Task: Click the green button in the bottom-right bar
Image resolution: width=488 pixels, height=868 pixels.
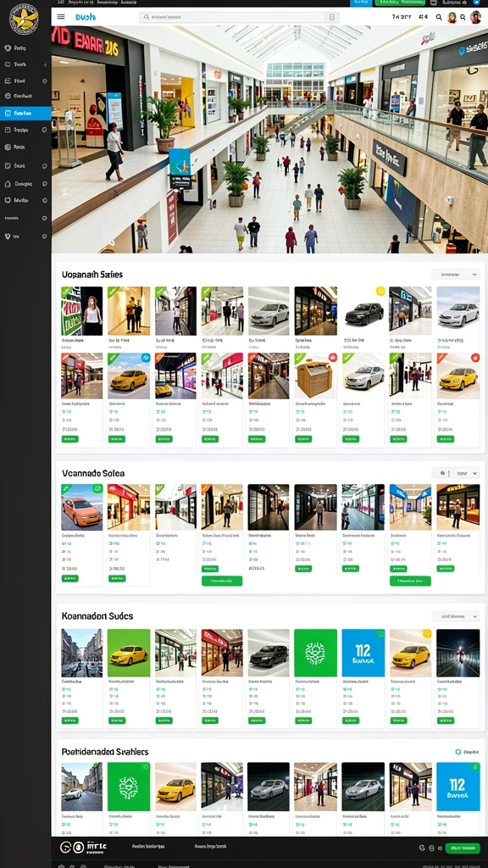Action: point(463,848)
